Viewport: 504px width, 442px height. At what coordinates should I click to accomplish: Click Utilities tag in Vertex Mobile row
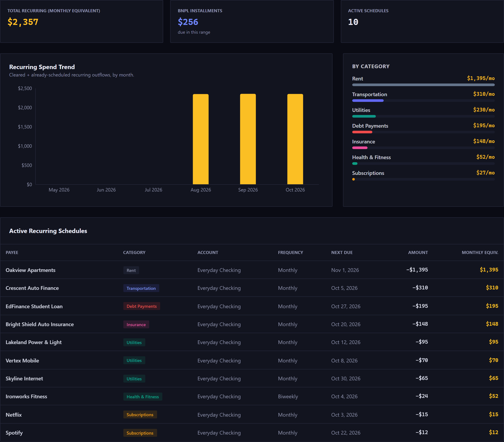click(134, 360)
